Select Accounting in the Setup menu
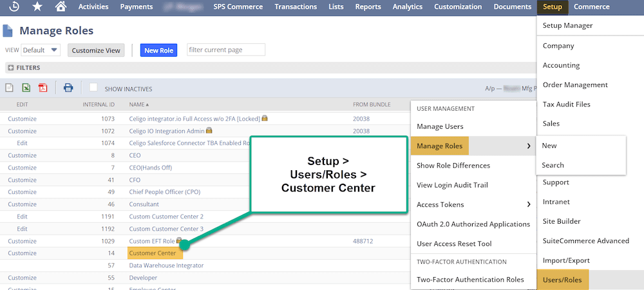The height and width of the screenshot is (290, 644). [x=561, y=65]
